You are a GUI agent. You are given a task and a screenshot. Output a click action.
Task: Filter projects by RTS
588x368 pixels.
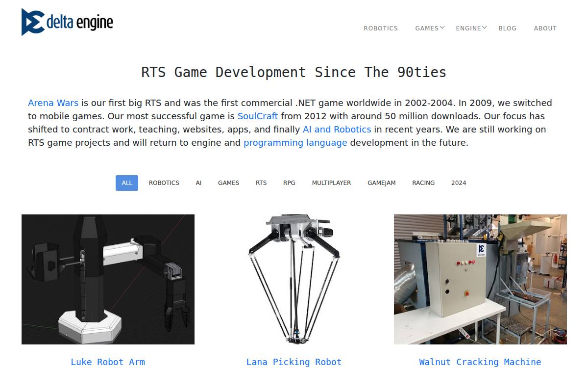(x=261, y=183)
